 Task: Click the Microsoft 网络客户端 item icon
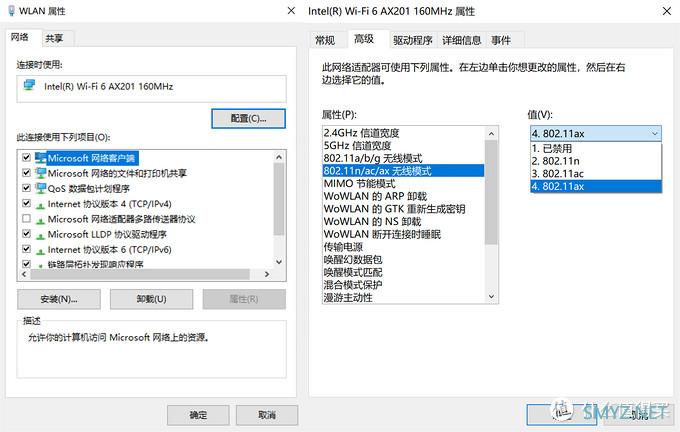pos(41,158)
